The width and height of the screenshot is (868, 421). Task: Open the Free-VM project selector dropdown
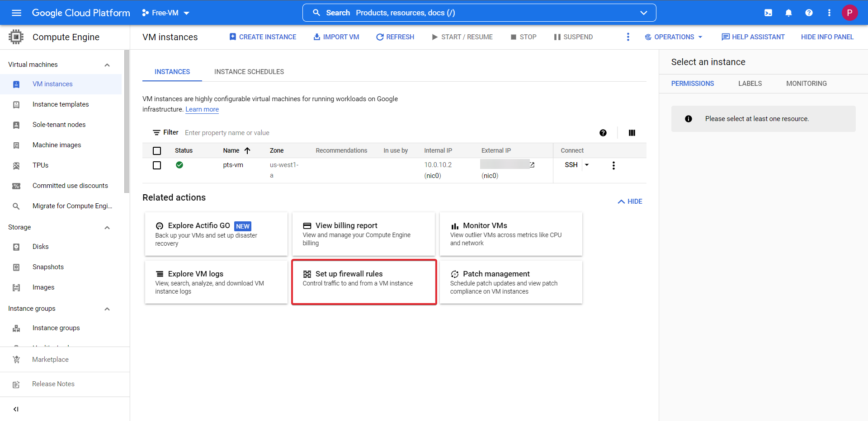pyautogui.click(x=165, y=13)
